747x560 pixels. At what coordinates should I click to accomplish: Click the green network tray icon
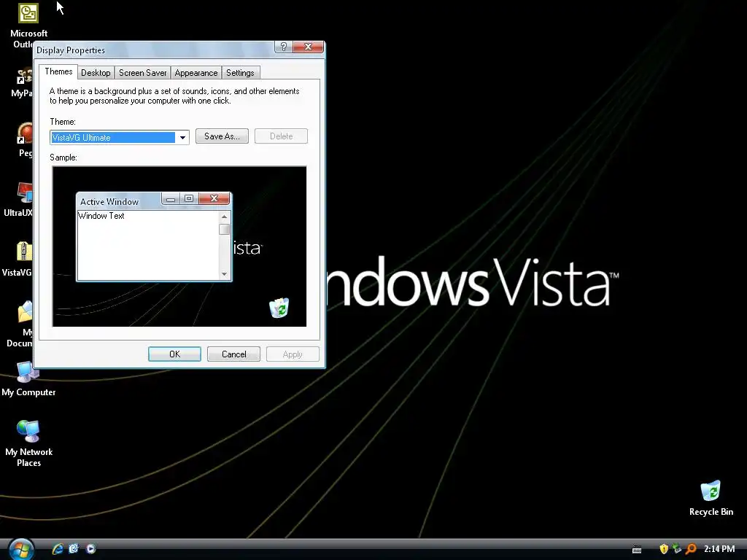(x=676, y=549)
